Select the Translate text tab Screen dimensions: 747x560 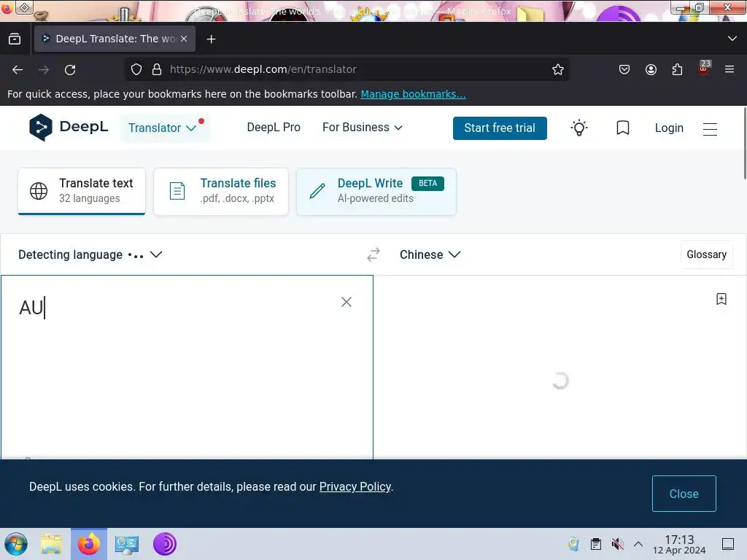click(82, 192)
